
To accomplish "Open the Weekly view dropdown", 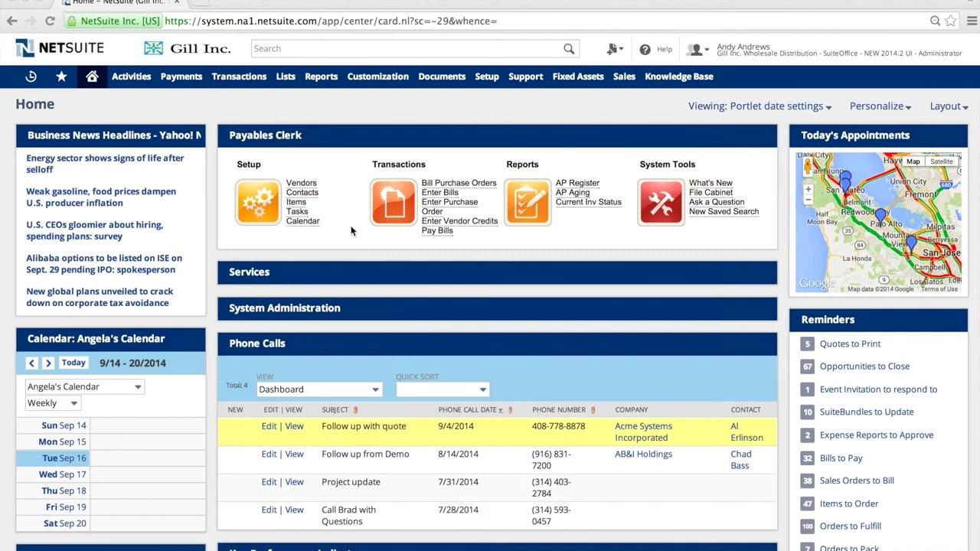I will [53, 403].
